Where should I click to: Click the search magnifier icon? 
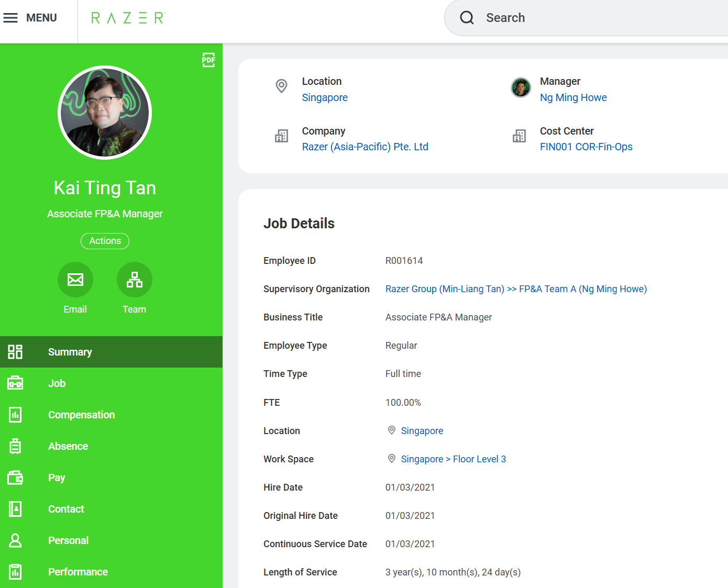tap(467, 18)
